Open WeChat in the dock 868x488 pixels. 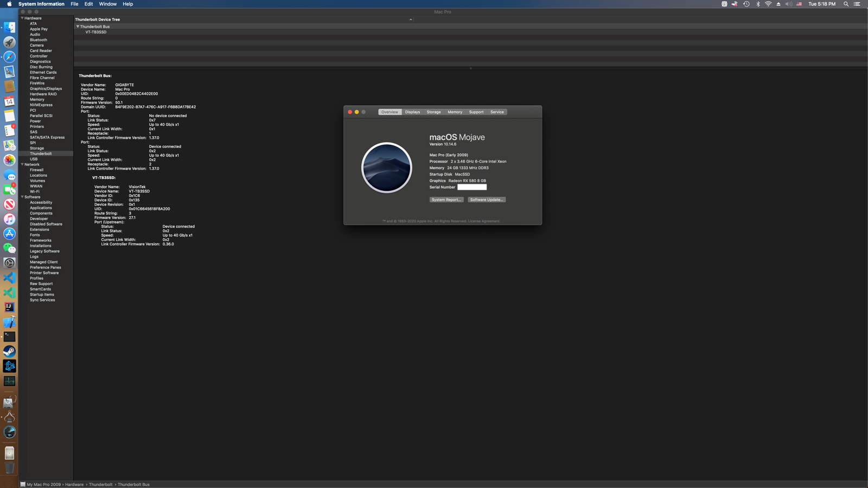9,248
